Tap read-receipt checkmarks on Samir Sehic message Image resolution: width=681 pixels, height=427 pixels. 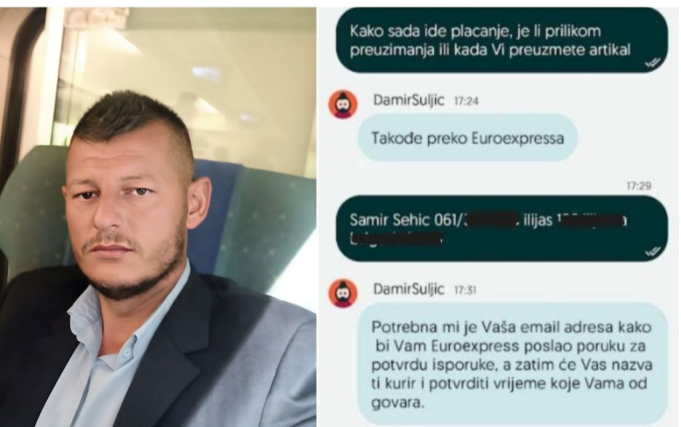(653, 252)
